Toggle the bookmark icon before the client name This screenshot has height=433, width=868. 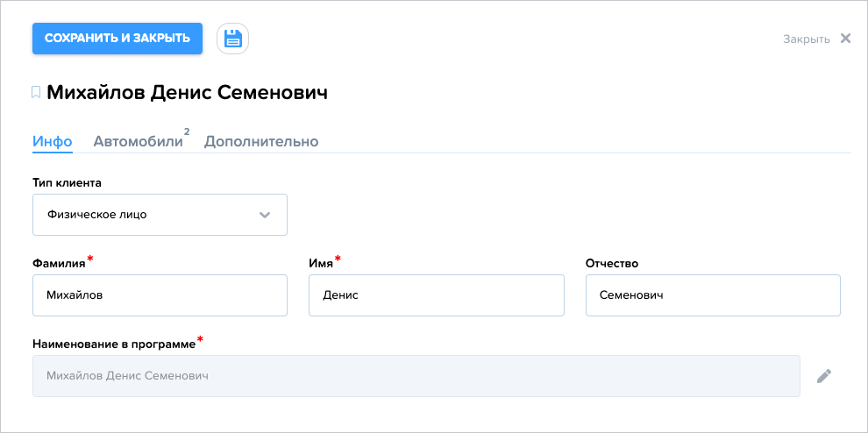36,92
